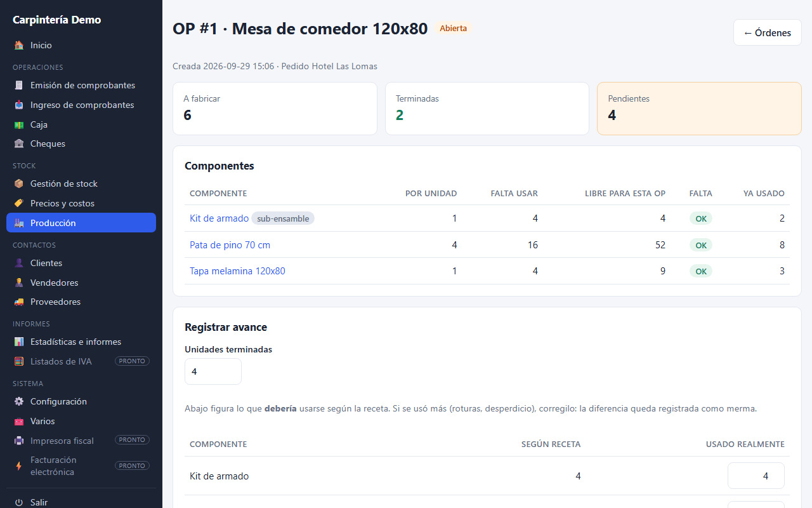Go back with the Órdenes button
Viewport: 812px width, 508px height.
[767, 32]
